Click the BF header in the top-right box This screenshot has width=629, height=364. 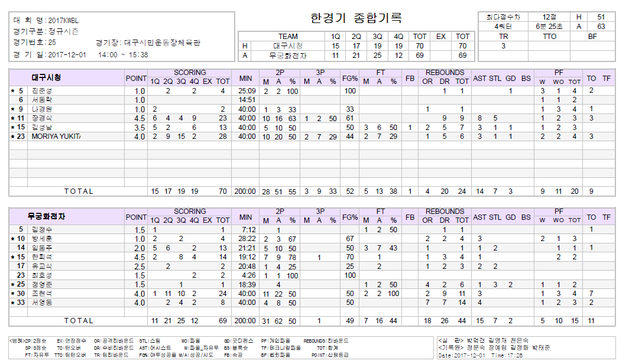click(592, 37)
